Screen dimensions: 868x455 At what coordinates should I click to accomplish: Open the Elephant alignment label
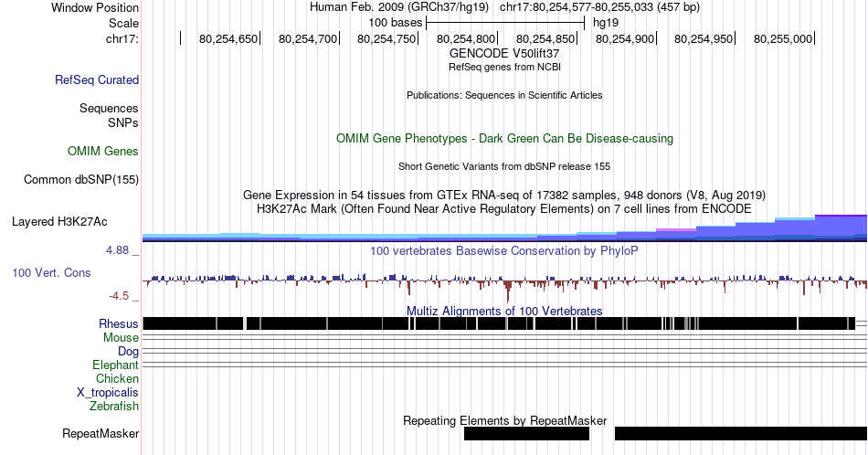(x=115, y=365)
